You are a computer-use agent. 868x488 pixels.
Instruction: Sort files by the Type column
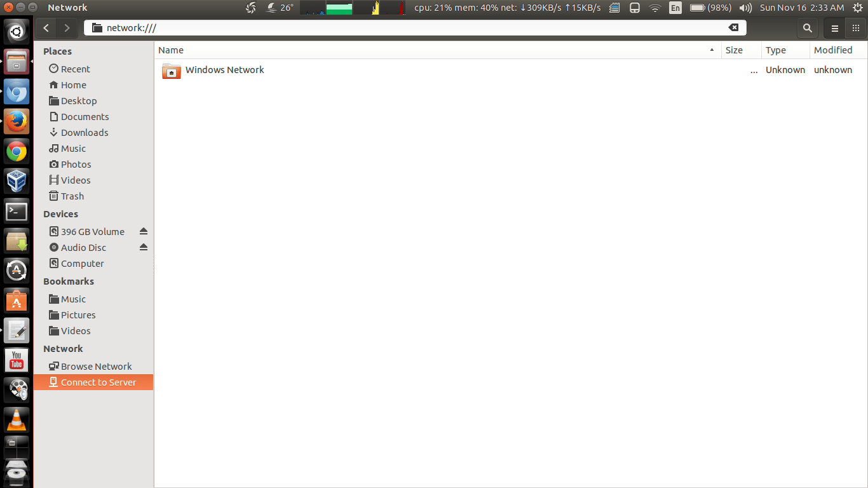785,50
